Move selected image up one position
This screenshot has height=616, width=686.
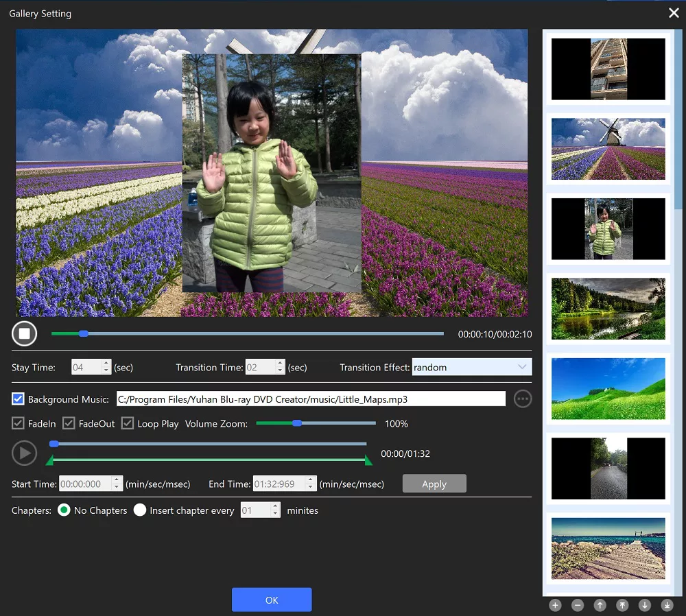pyautogui.click(x=600, y=605)
